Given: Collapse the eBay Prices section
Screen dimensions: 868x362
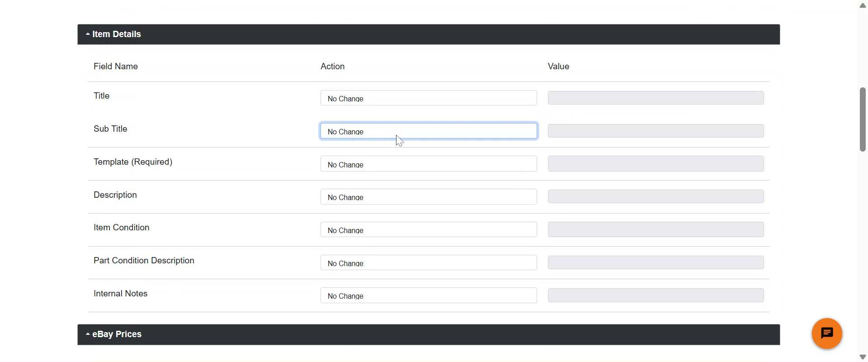Looking at the screenshot, I should click(114, 334).
